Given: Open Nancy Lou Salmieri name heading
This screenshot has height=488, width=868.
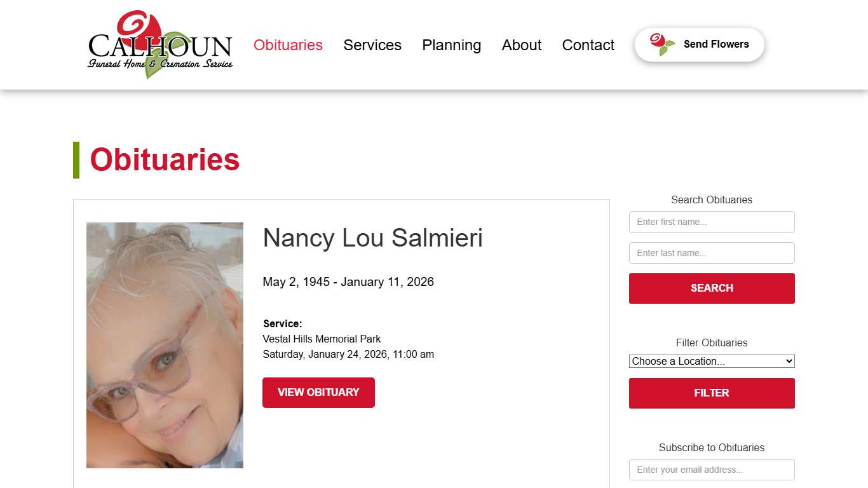Looking at the screenshot, I should 373,238.
